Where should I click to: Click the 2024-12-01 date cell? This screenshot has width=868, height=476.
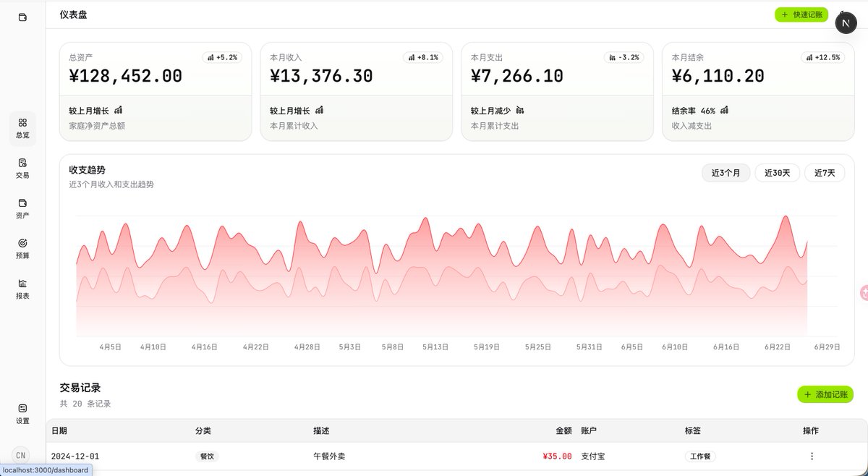pos(75,456)
